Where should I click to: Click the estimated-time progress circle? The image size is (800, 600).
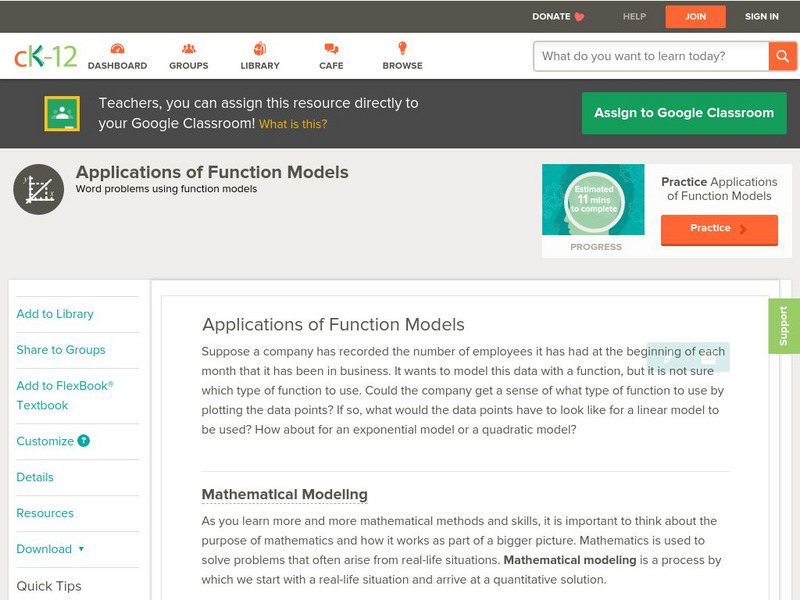(595, 201)
